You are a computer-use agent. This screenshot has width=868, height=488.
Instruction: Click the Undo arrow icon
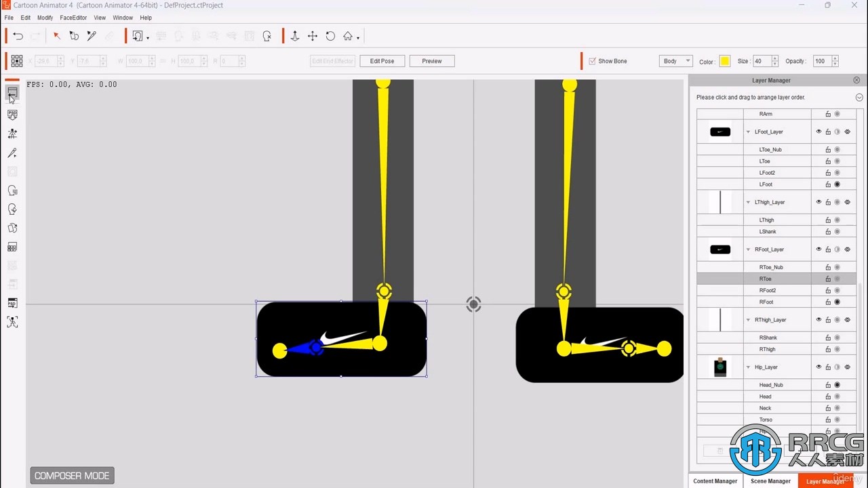click(x=18, y=36)
